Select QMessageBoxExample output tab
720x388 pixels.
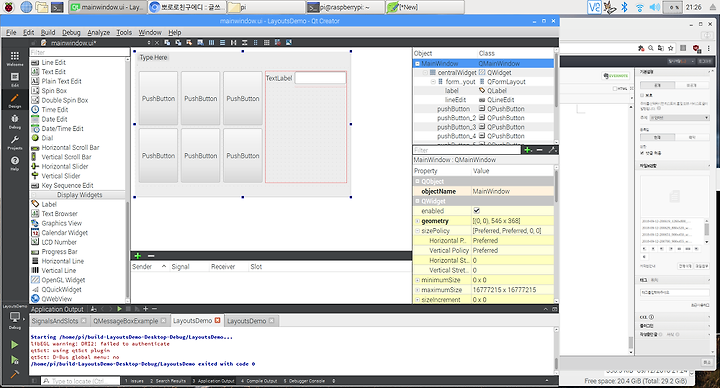129,321
